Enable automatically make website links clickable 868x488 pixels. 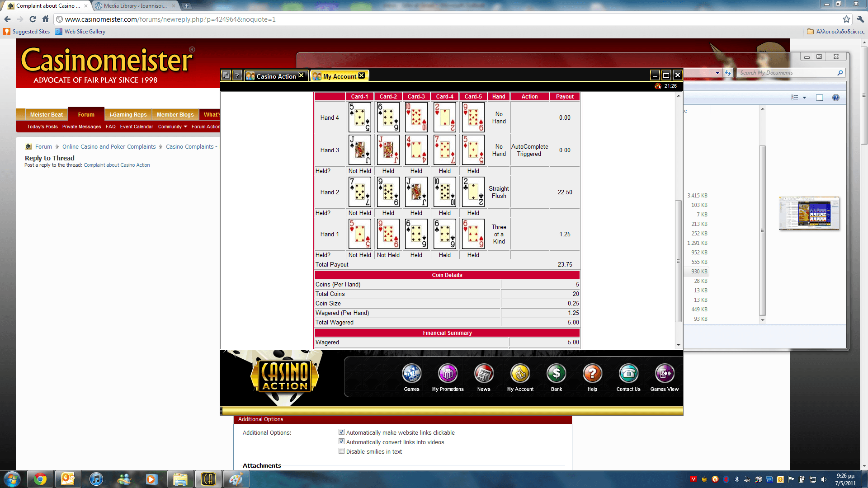coord(342,432)
